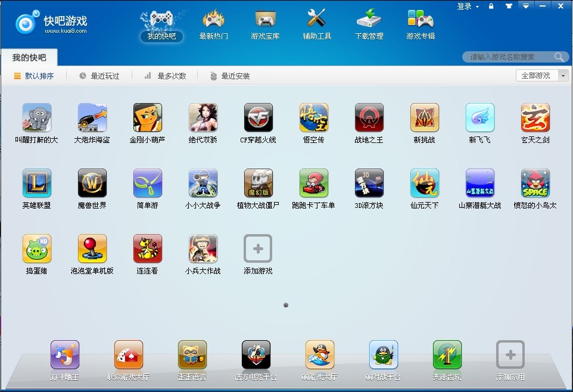Open 愤怒的小鸟太 Space game
Viewport: 573px width, 392px height.
(x=535, y=183)
